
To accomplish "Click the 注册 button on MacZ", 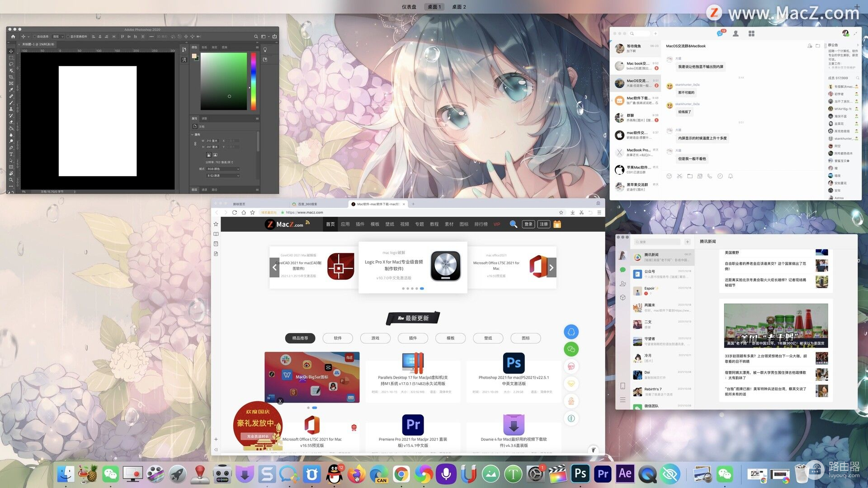I will [543, 224].
